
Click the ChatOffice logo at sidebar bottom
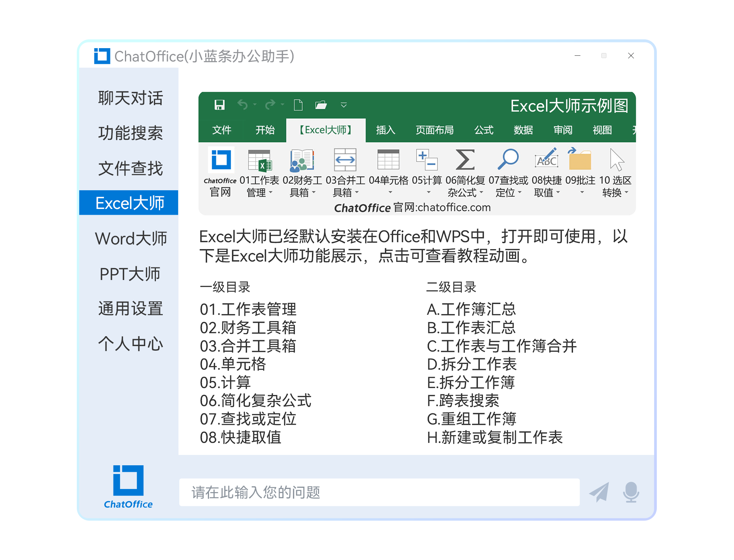128,487
